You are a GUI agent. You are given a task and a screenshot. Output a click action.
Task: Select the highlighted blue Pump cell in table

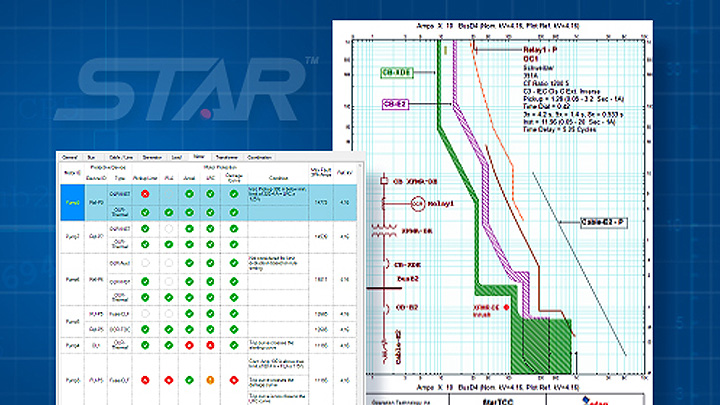(x=73, y=202)
